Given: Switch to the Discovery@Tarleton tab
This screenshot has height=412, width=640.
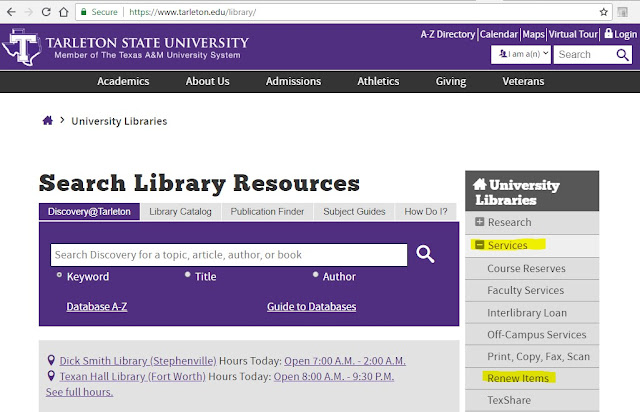Looking at the screenshot, I should pyautogui.click(x=89, y=212).
